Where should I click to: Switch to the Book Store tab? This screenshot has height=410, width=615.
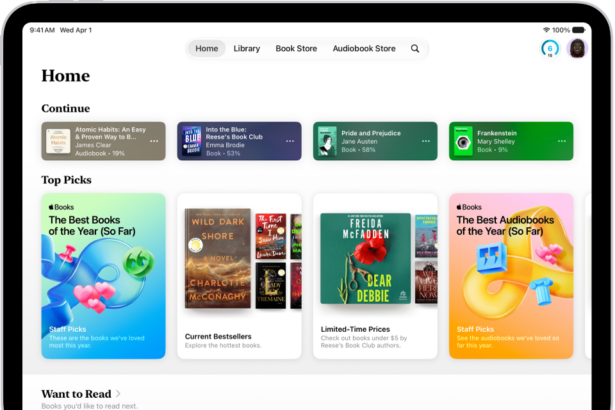(296, 48)
